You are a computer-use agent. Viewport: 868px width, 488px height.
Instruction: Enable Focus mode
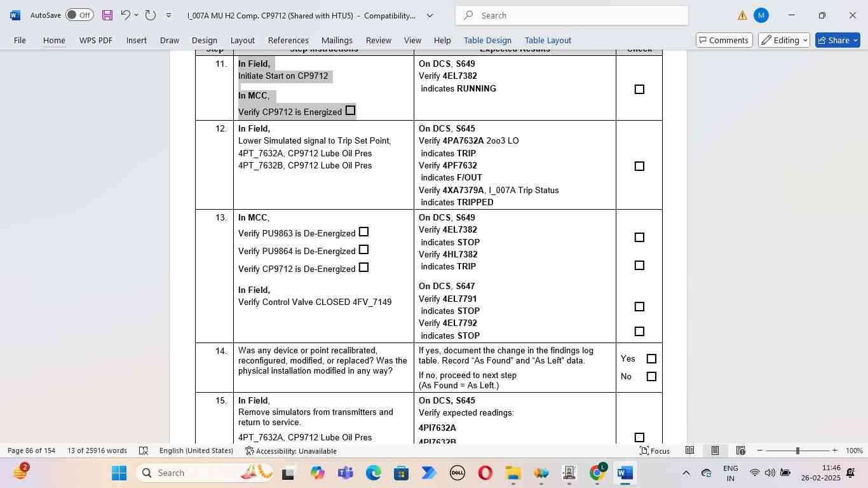654,451
